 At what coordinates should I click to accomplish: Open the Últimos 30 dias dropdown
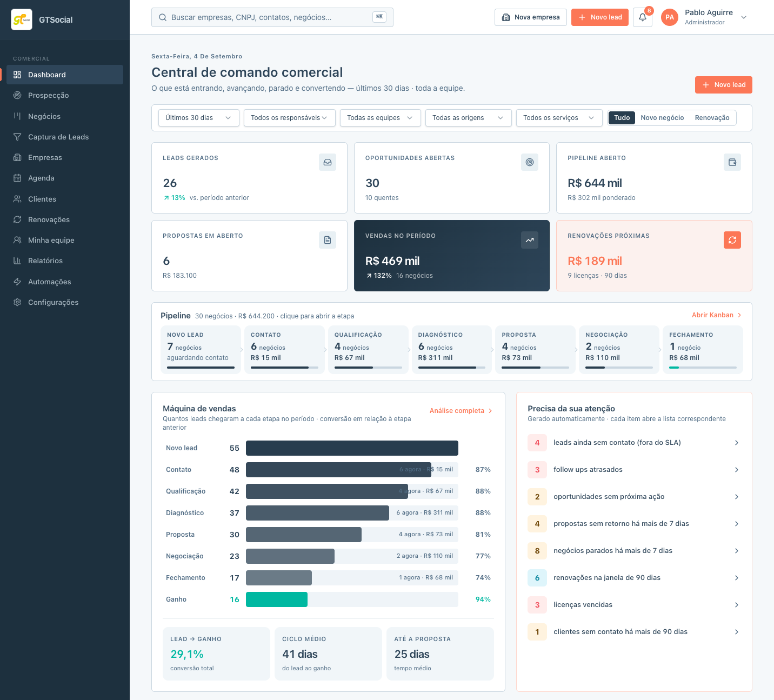click(x=199, y=118)
